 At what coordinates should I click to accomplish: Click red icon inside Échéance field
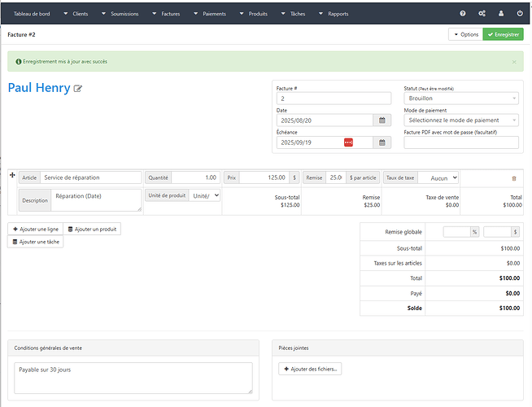[348, 142]
